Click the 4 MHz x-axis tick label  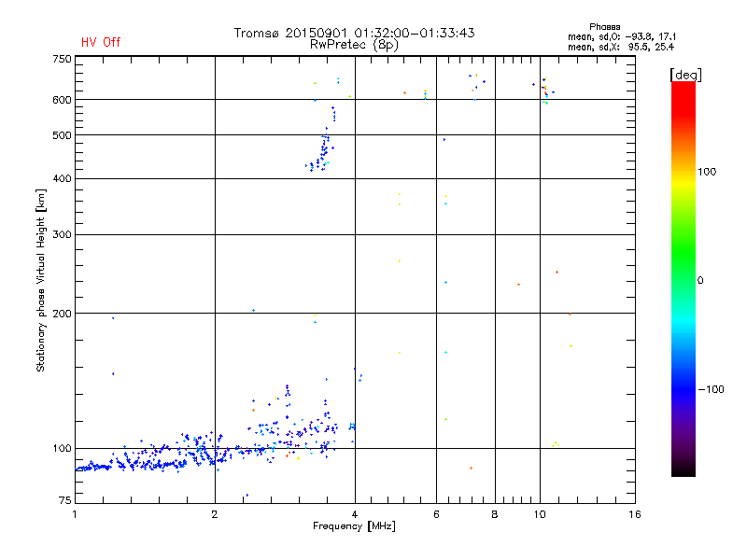coord(355,514)
